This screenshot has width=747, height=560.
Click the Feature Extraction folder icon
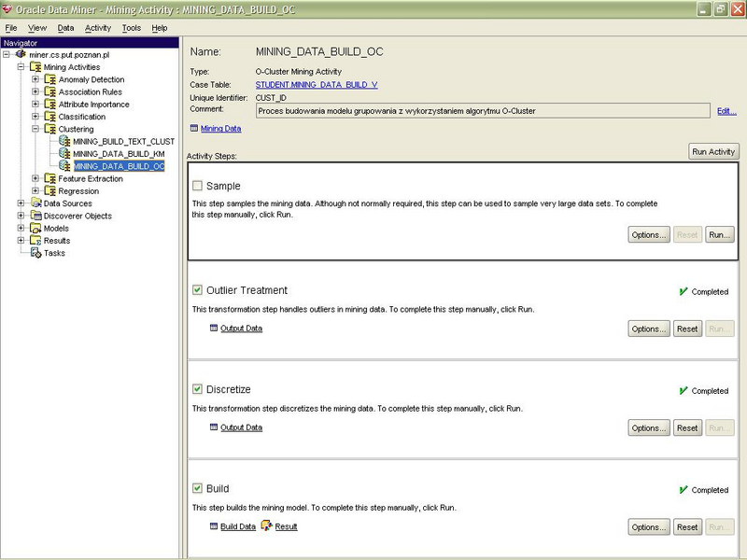[50, 178]
